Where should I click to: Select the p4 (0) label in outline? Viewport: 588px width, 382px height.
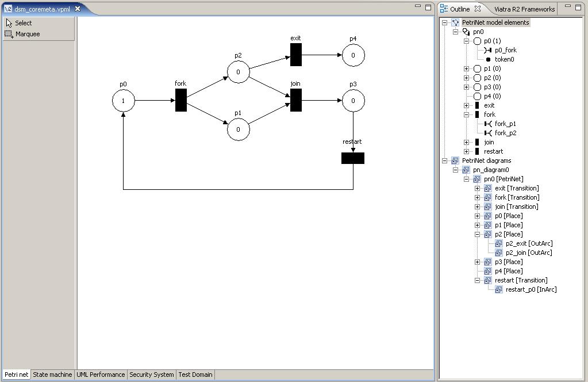(x=493, y=97)
